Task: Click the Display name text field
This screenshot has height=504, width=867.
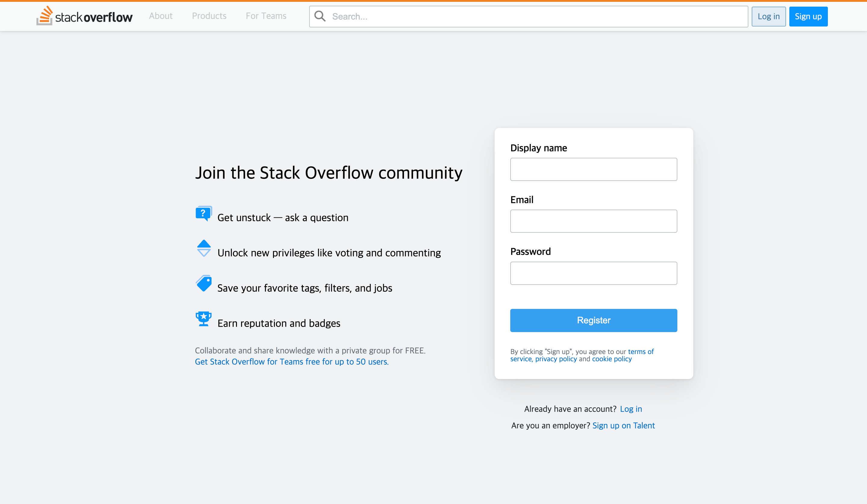Action: (593, 169)
